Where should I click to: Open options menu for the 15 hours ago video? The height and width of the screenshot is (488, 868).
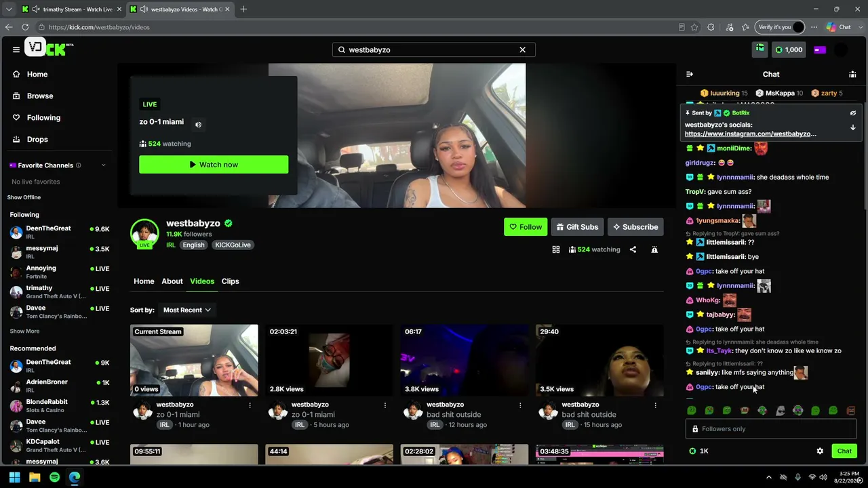(655, 405)
